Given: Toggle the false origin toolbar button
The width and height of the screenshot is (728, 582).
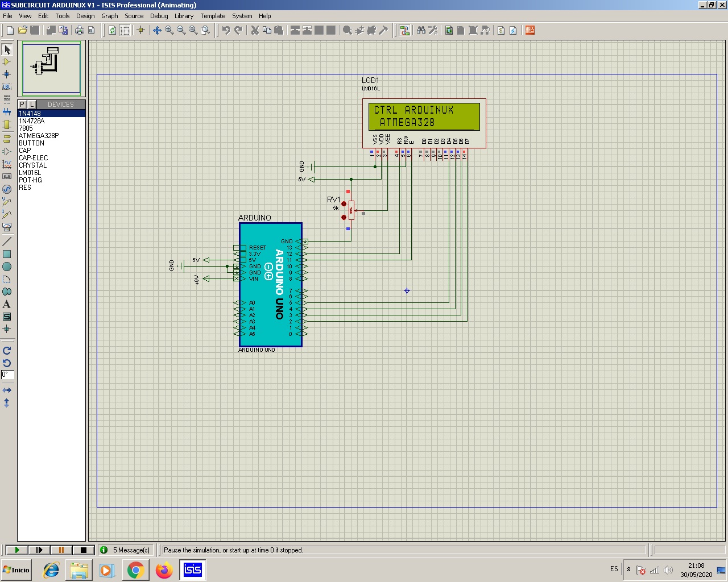Looking at the screenshot, I should pos(140,30).
